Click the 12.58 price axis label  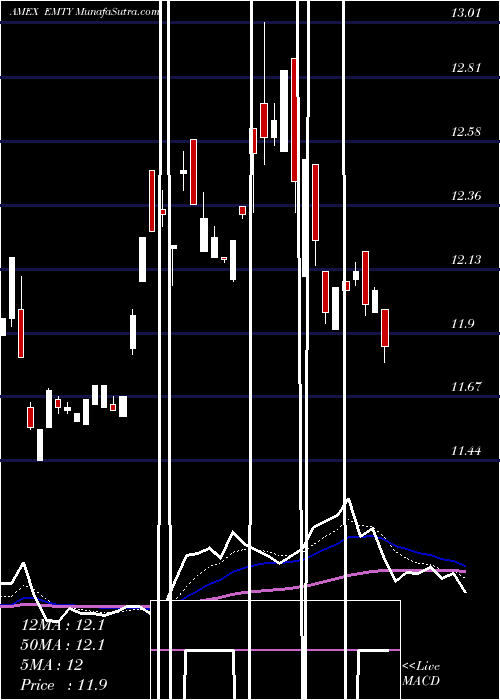click(466, 132)
